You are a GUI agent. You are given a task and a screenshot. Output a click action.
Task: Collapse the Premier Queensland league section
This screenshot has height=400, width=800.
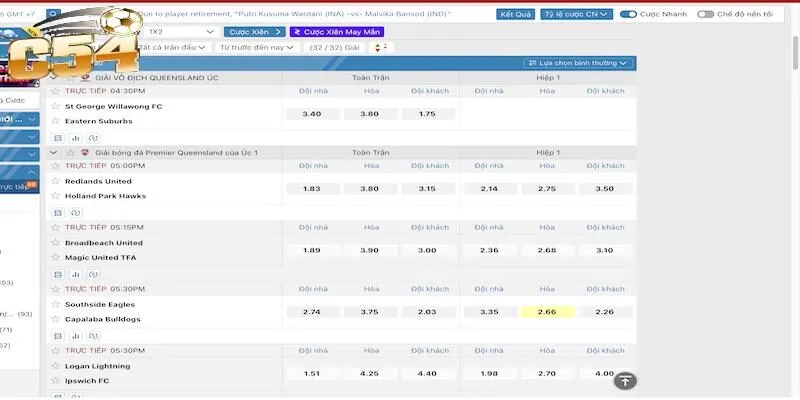(55, 152)
